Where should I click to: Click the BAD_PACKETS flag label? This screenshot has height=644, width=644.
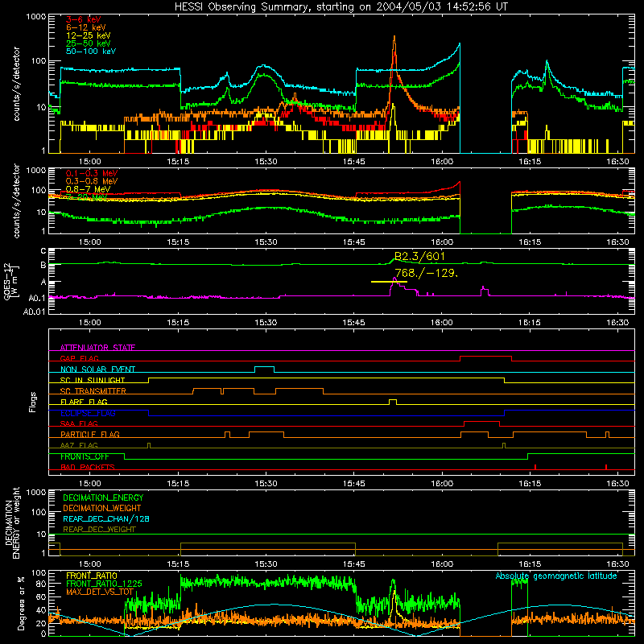(88, 467)
